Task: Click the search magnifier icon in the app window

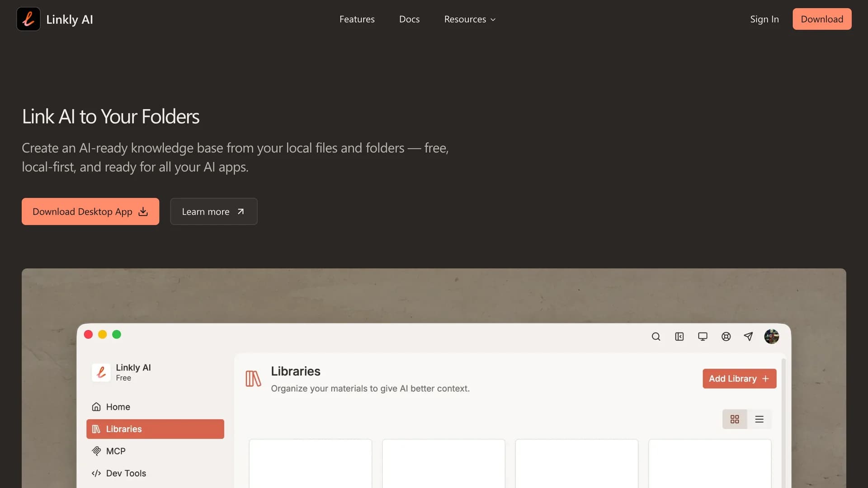Action: [x=656, y=337]
